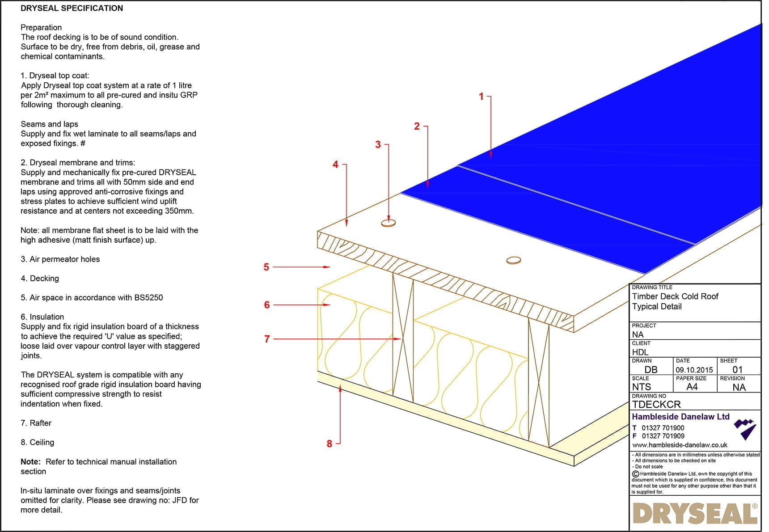Click callout number 6 for insulation

click(267, 305)
